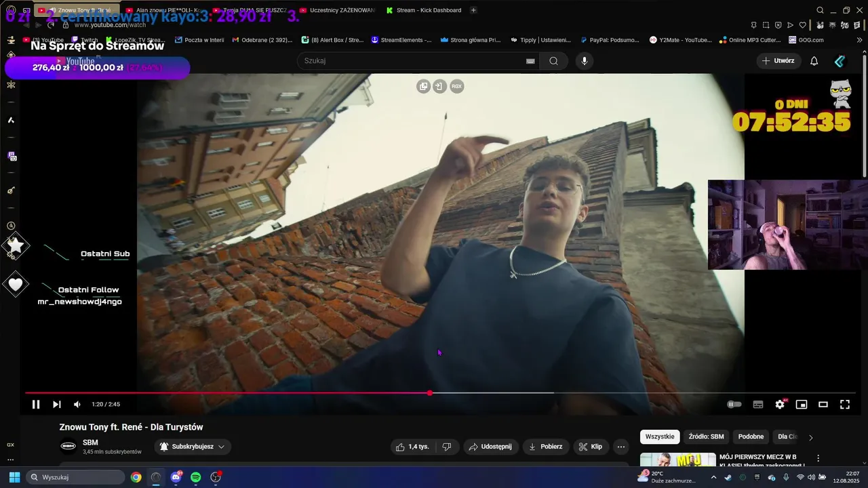The image size is (868, 488).
Task: Open options for MÓJ PIERWSZY MECZ video
Action: 818,458
